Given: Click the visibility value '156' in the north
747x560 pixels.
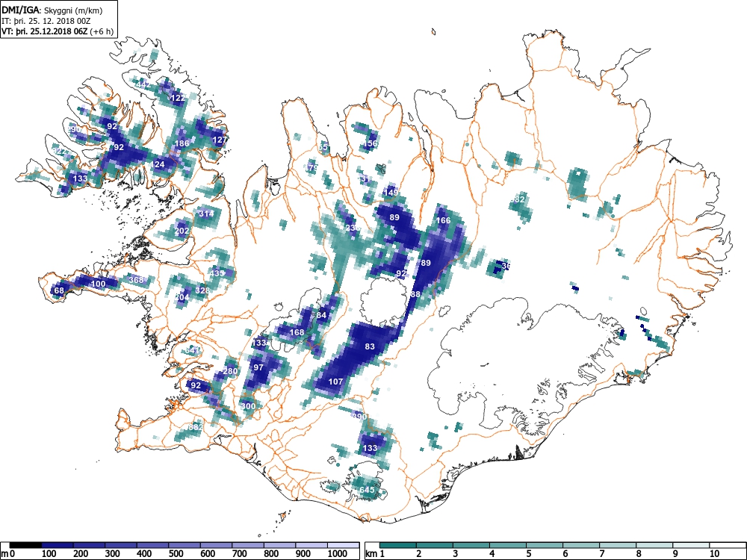Looking at the screenshot, I should click(371, 143).
